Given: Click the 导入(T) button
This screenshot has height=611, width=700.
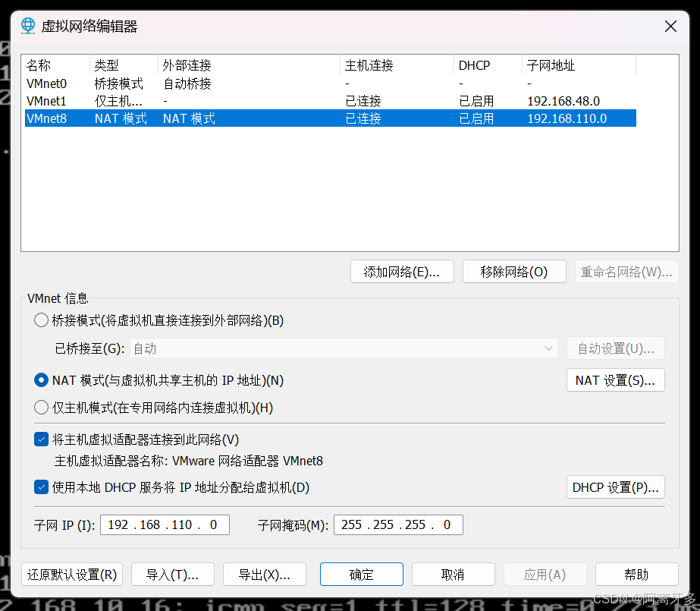Looking at the screenshot, I should point(173,575).
